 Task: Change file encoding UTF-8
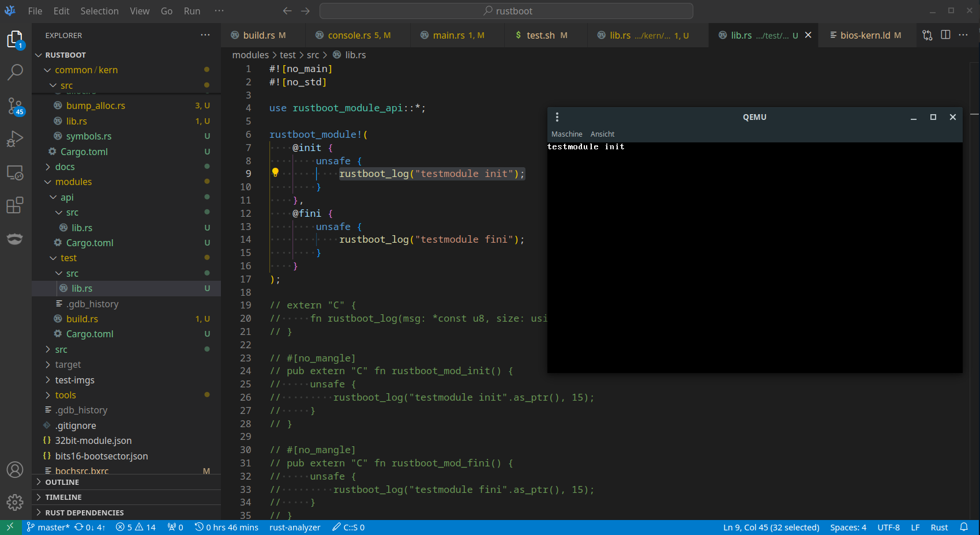[x=888, y=527]
